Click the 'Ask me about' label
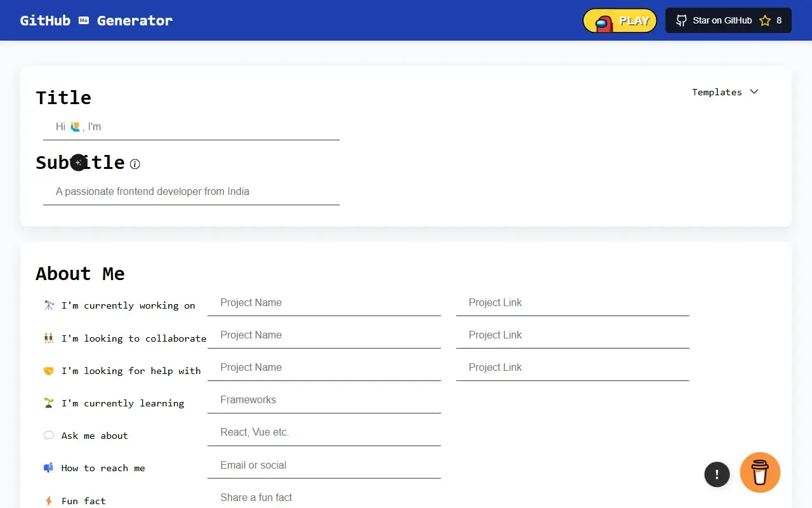Viewport: 812px width, 508px height. 95,436
